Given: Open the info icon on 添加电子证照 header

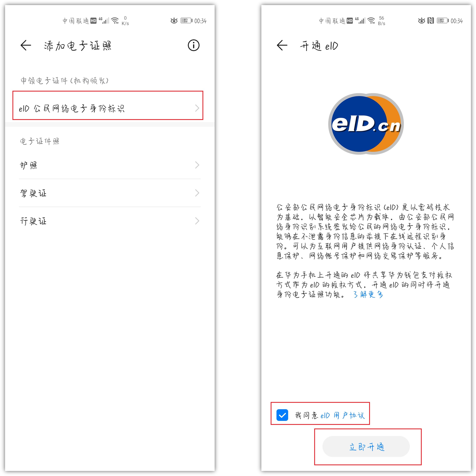Looking at the screenshot, I should click(193, 45).
